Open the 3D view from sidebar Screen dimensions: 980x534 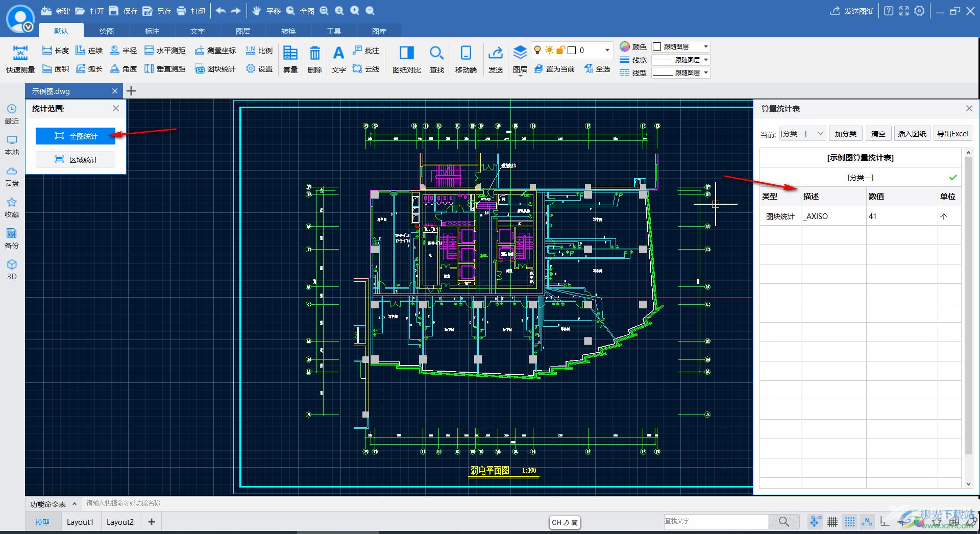(x=12, y=270)
